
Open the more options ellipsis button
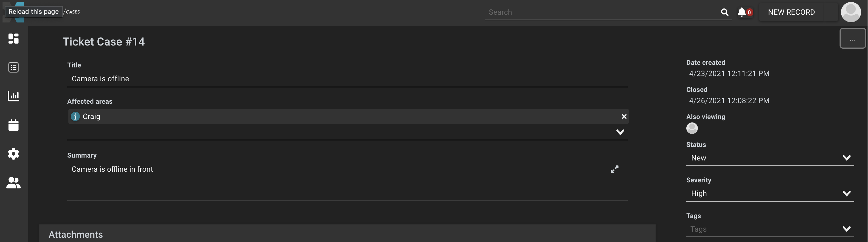[852, 39]
